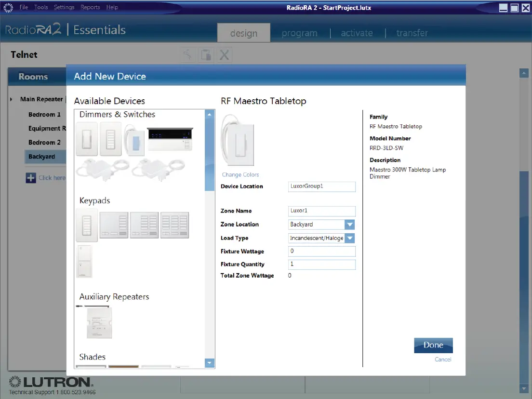Click the Dimmers & Switches category heading
The height and width of the screenshot is (399, 532).
118,115
